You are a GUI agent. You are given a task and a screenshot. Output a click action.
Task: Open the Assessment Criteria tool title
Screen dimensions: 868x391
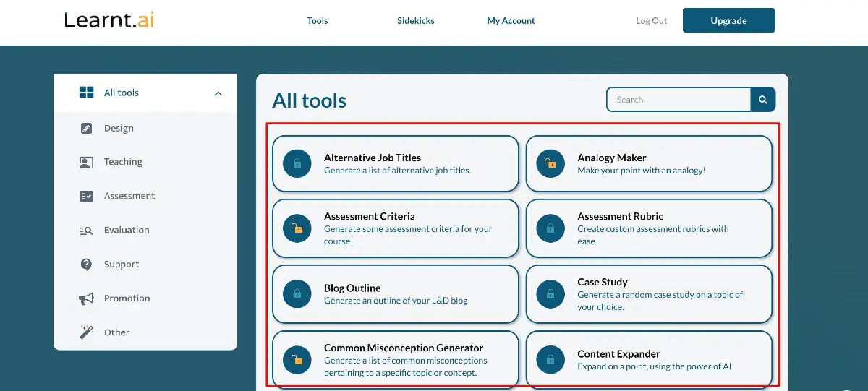point(370,216)
